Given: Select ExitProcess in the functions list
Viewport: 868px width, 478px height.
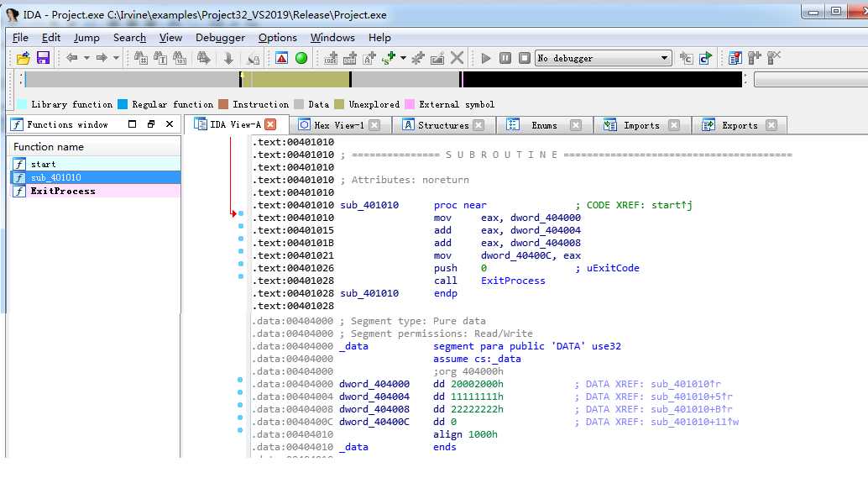Looking at the screenshot, I should tap(95, 191).
